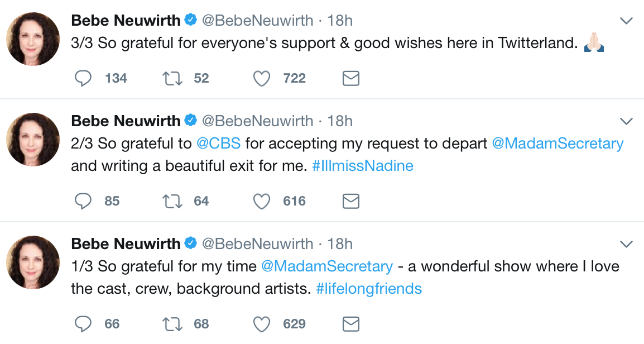The height and width of the screenshot is (344, 644).
Task: Open more options chevron on 3/3 tweet
Action: 626,21
